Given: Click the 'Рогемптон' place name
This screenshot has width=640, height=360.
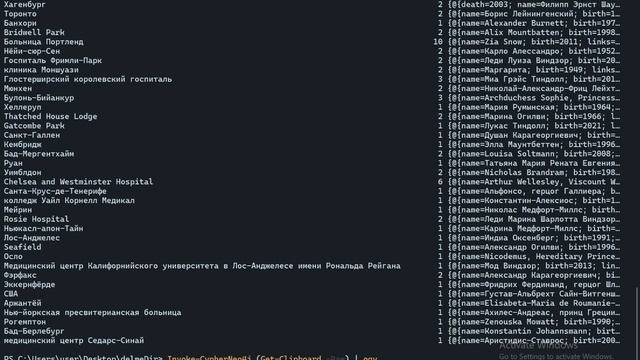Looking at the screenshot, I should click(x=25, y=322).
